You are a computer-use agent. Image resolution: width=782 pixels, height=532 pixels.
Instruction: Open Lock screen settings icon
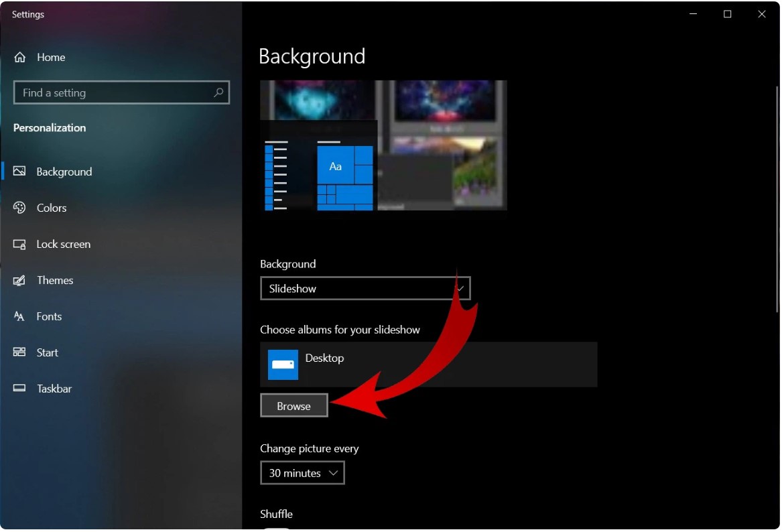pyautogui.click(x=19, y=244)
